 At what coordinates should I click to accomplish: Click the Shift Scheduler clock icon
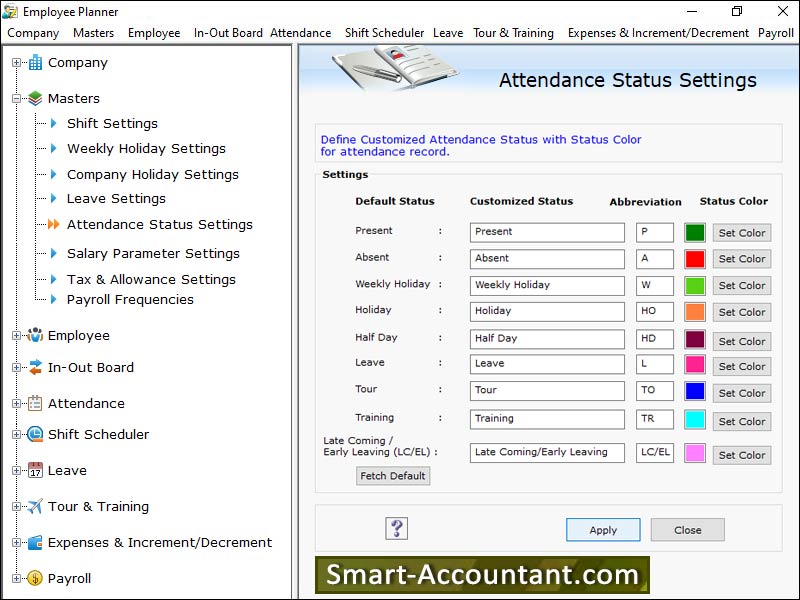coord(35,435)
